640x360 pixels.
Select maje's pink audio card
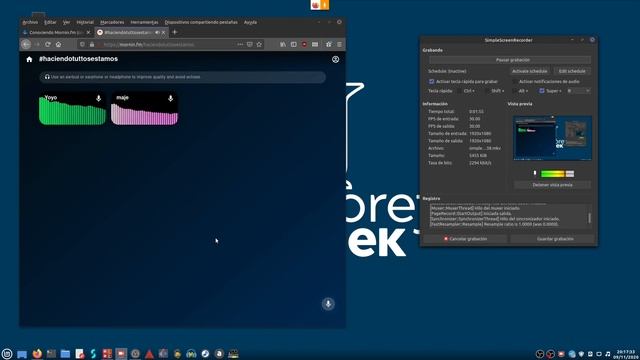click(x=144, y=109)
